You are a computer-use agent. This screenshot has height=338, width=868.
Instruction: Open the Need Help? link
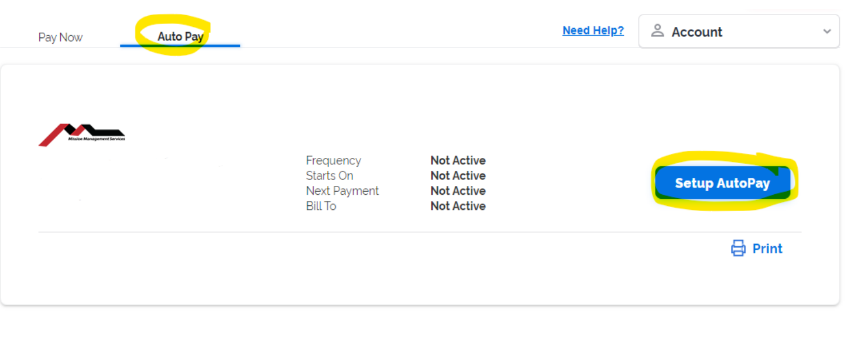click(x=593, y=30)
